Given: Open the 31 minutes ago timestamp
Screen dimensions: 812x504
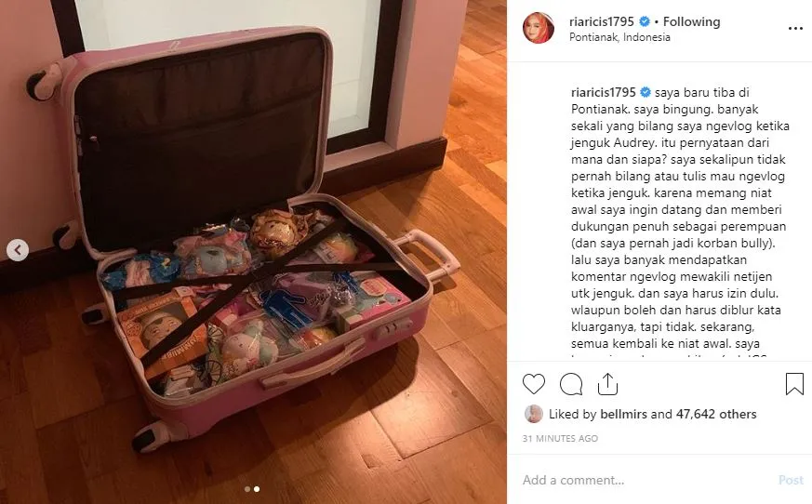Looking at the screenshot, I should tap(560, 439).
